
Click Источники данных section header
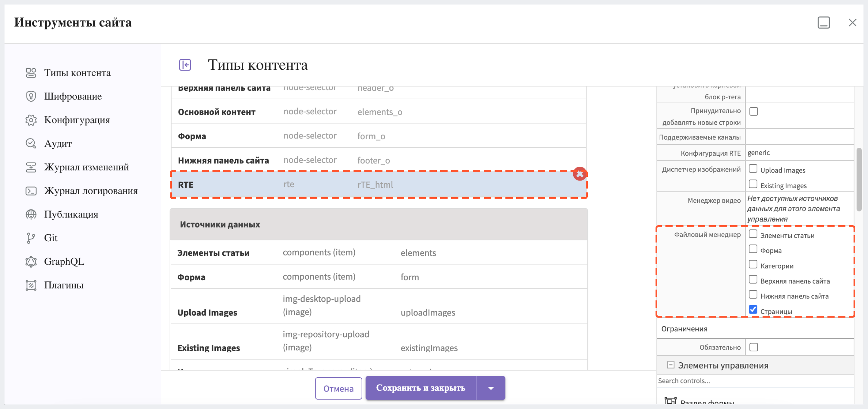click(x=379, y=224)
